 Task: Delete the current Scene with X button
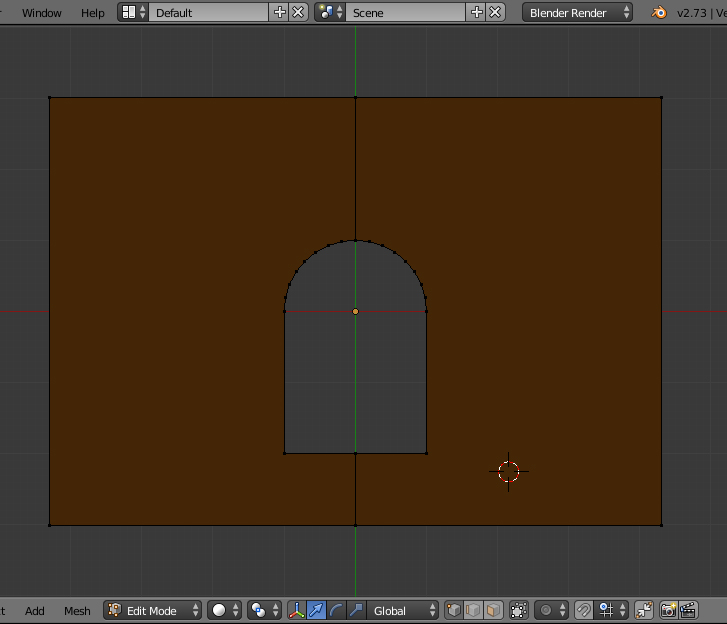pyautogui.click(x=495, y=13)
